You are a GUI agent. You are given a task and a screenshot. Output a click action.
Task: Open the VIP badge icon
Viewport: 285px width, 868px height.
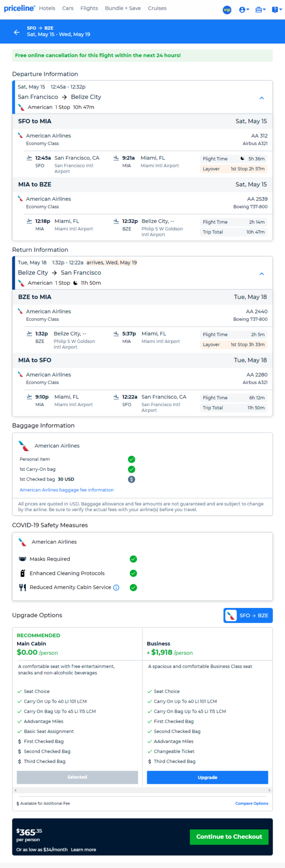[x=227, y=10]
